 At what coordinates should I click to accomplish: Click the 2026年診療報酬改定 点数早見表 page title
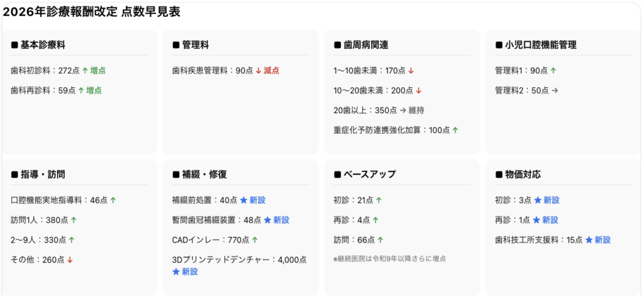coord(92,11)
